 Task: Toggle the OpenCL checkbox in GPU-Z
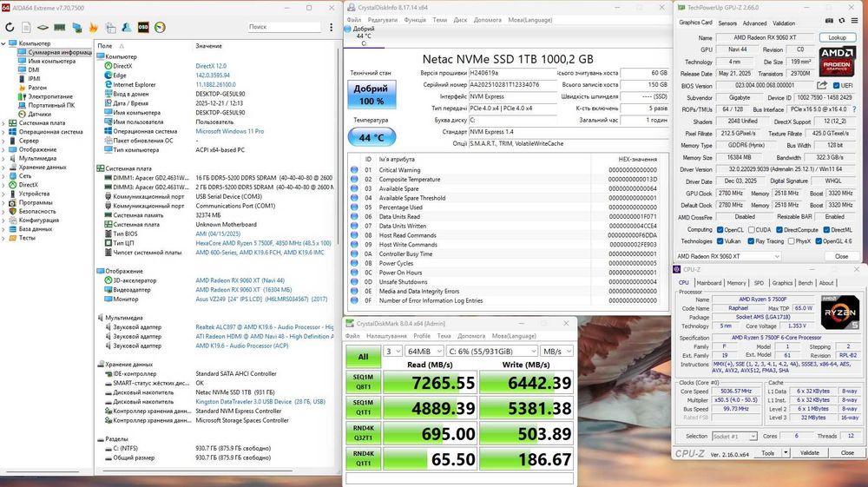click(720, 230)
